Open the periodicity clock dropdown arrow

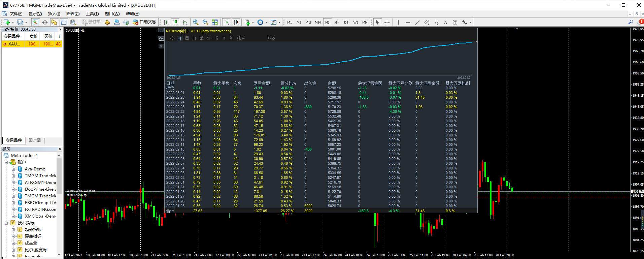click(x=266, y=23)
